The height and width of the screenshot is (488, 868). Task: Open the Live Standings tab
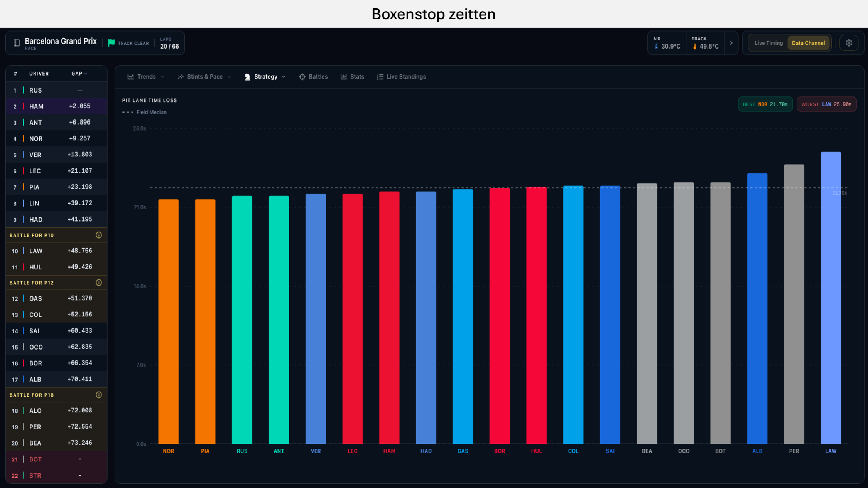401,77
